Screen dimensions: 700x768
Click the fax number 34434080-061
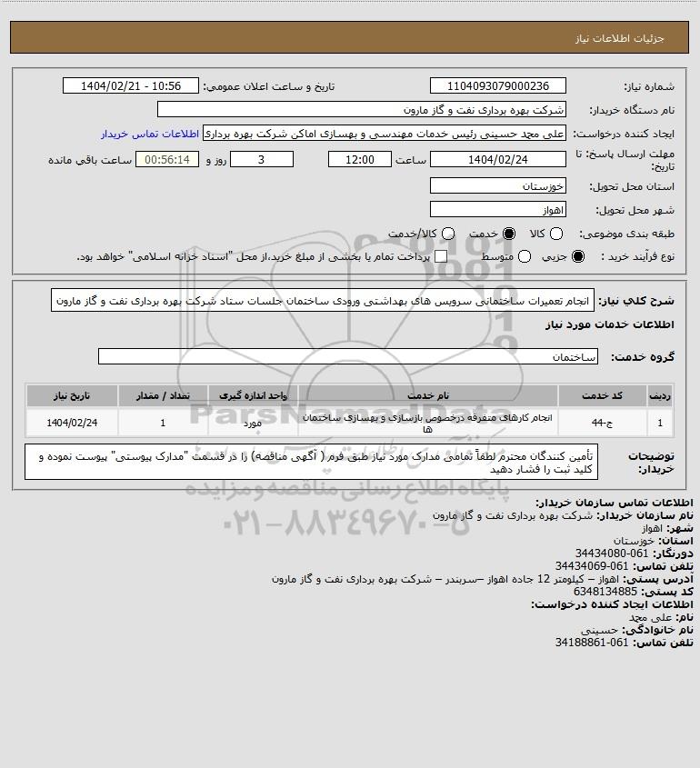pyautogui.click(x=611, y=554)
